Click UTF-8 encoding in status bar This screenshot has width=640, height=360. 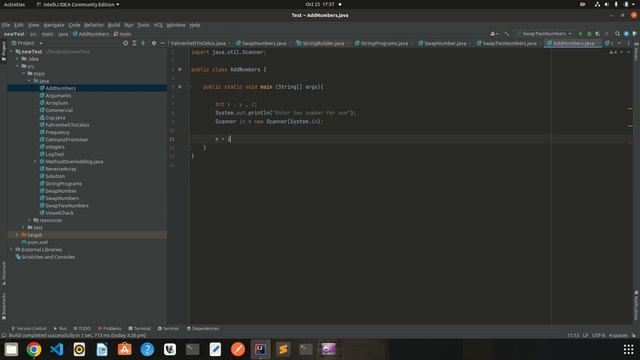point(598,336)
